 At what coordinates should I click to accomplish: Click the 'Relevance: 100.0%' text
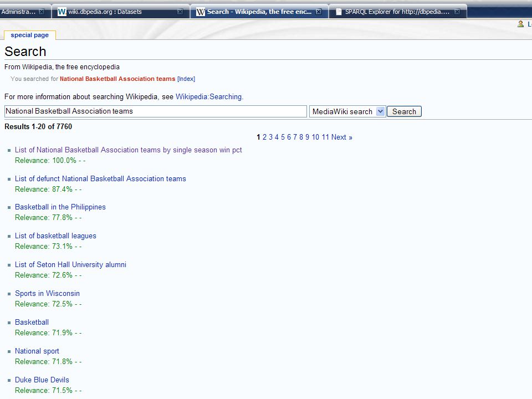46,161
